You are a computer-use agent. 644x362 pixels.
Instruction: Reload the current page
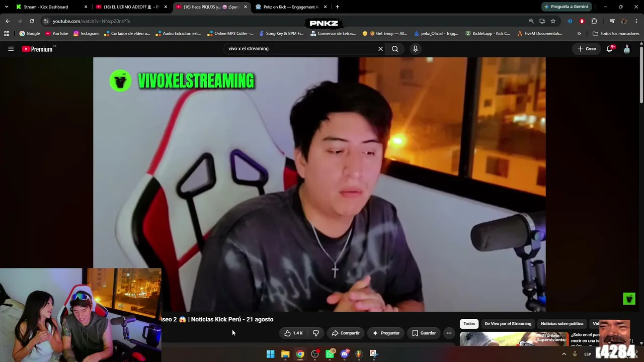point(32,21)
